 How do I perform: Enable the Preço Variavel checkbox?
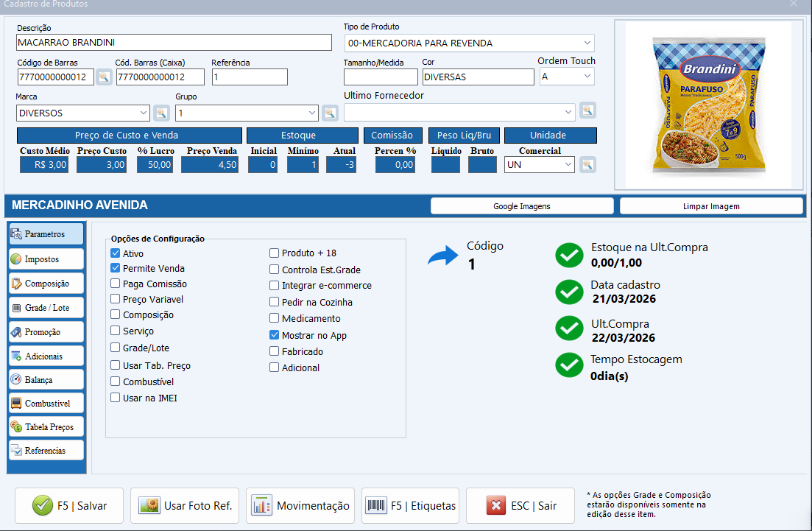click(x=115, y=299)
